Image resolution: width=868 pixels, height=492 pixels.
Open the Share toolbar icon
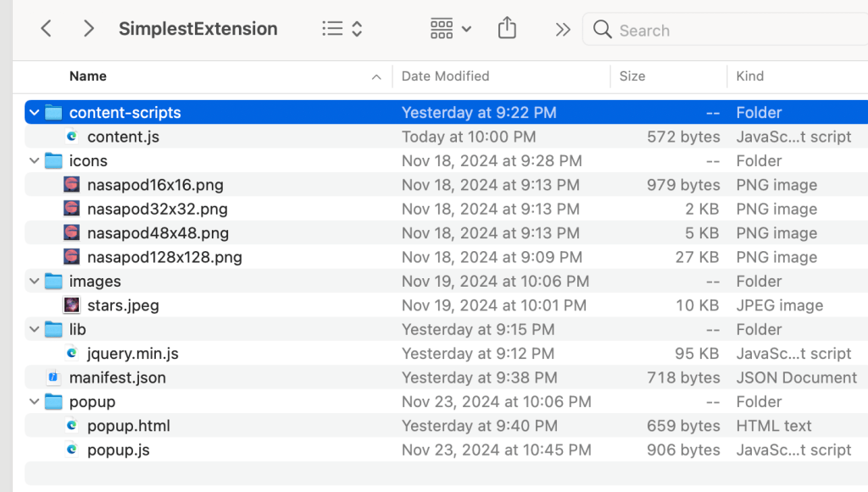click(x=507, y=29)
